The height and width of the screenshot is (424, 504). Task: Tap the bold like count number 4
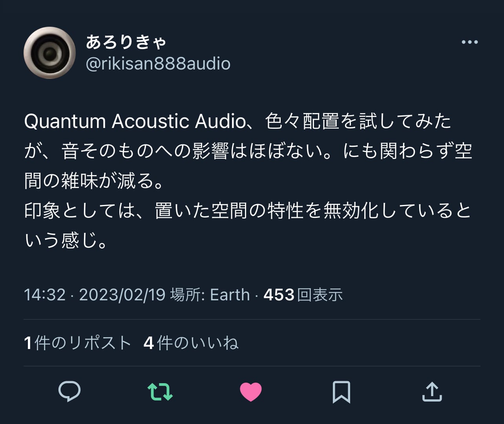point(148,343)
